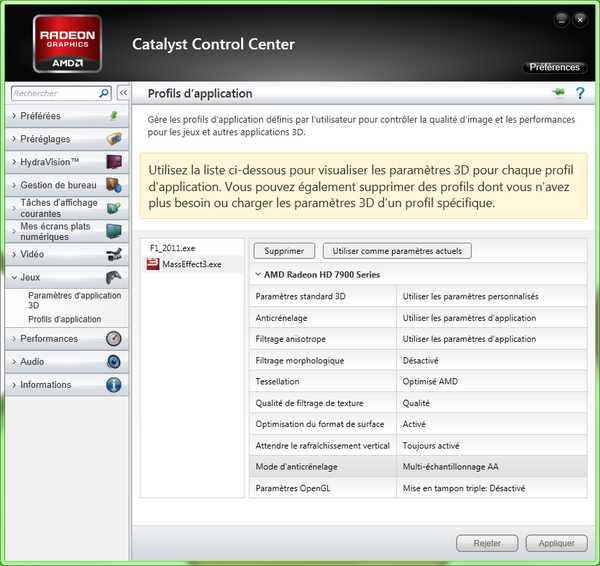Select the Filtrage morphologique row
The height and width of the screenshot is (566, 600).
[x=418, y=360]
